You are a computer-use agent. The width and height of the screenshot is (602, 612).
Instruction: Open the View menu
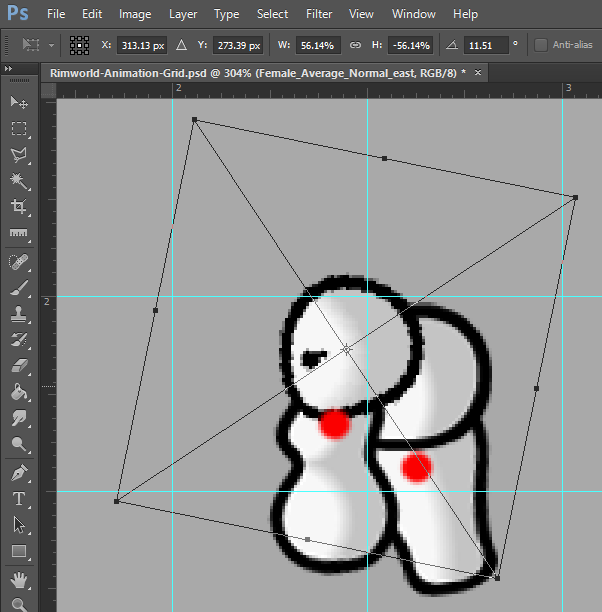pyautogui.click(x=361, y=14)
